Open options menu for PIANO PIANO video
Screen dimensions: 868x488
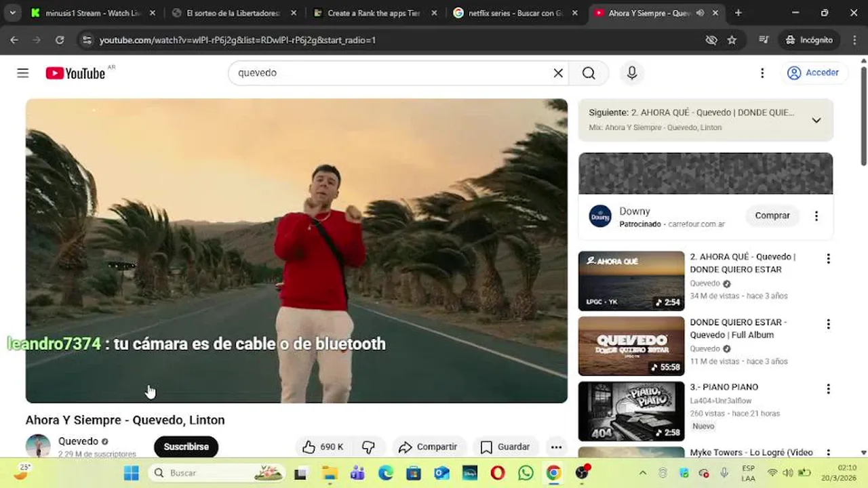828,389
